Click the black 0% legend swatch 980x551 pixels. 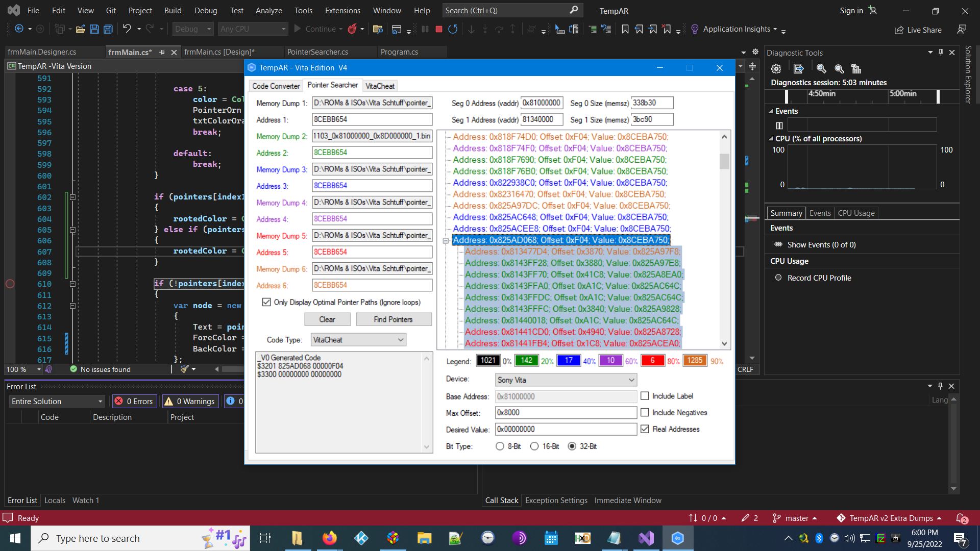488,361
